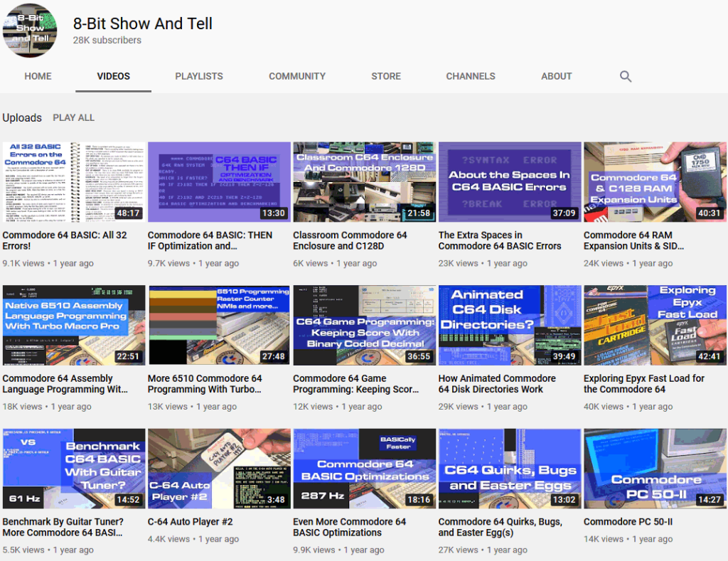Open the Commodore PC 50-II video thumbnail

[x=654, y=467]
